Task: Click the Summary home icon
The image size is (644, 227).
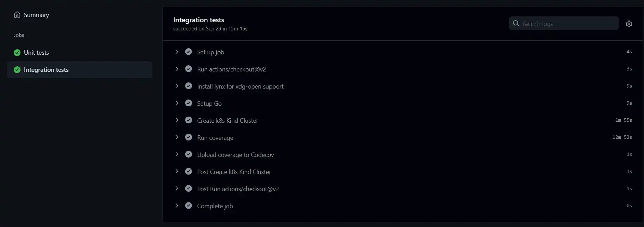Action: pos(17,15)
